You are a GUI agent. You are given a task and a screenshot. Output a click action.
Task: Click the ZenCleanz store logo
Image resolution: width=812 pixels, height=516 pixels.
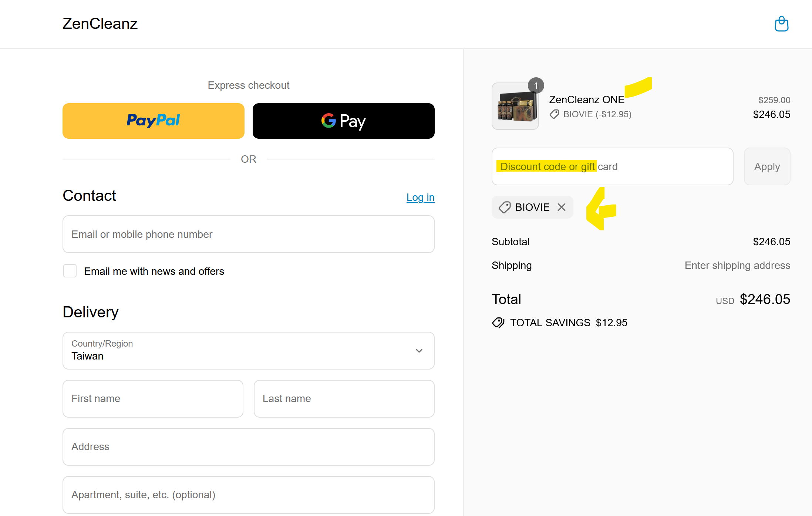(100, 24)
